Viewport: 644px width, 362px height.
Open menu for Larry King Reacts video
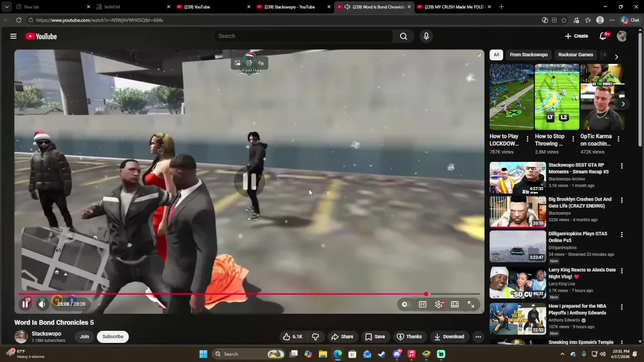pos(622,271)
